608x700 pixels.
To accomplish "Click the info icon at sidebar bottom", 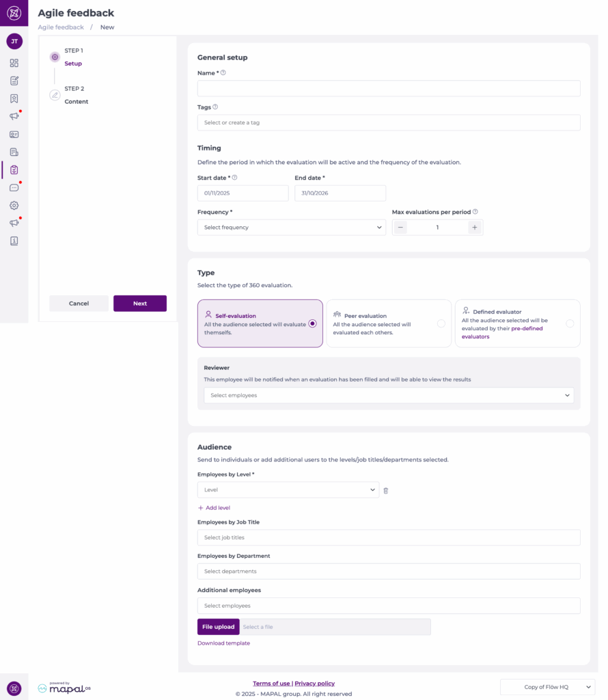I will (x=14, y=241).
